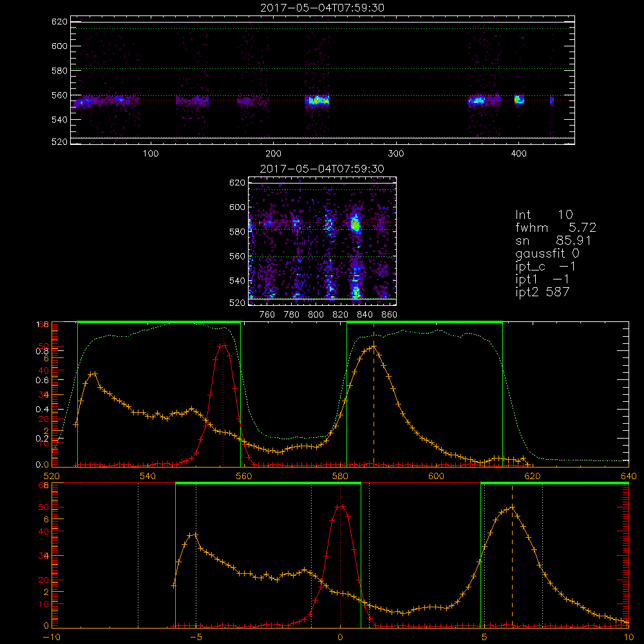Click white y-axis label 0.6 on profile plot

pyautogui.click(x=43, y=380)
